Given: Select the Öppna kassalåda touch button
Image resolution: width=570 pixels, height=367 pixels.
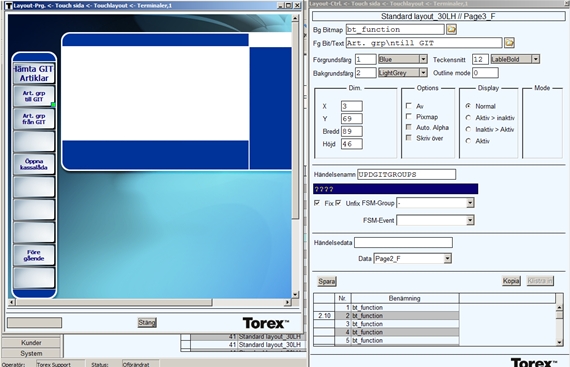Looking at the screenshot, I should pyautogui.click(x=34, y=164).
